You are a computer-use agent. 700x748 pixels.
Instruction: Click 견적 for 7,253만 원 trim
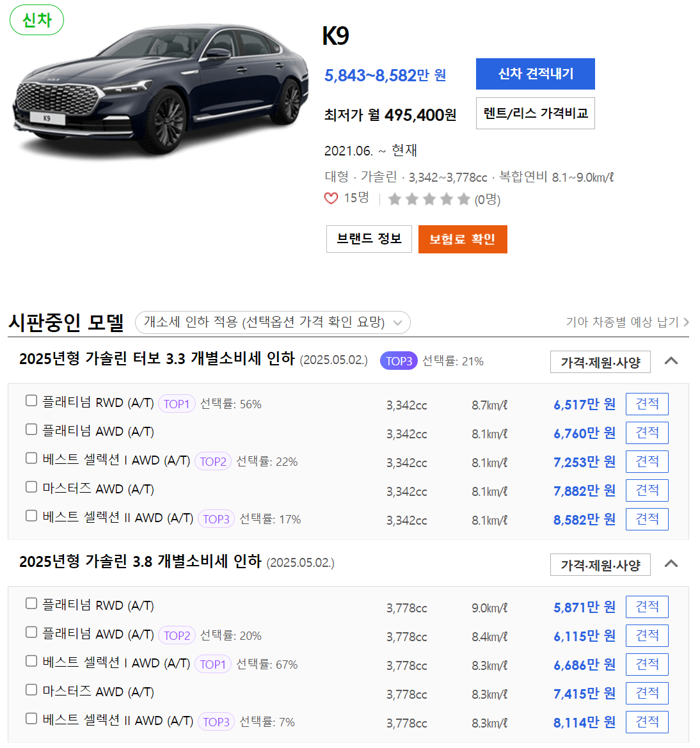(x=646, y=462)
